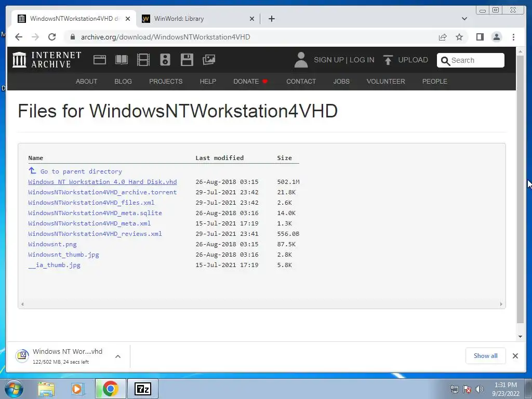Click the volume speaker icon in the system tray

point(480,389)
